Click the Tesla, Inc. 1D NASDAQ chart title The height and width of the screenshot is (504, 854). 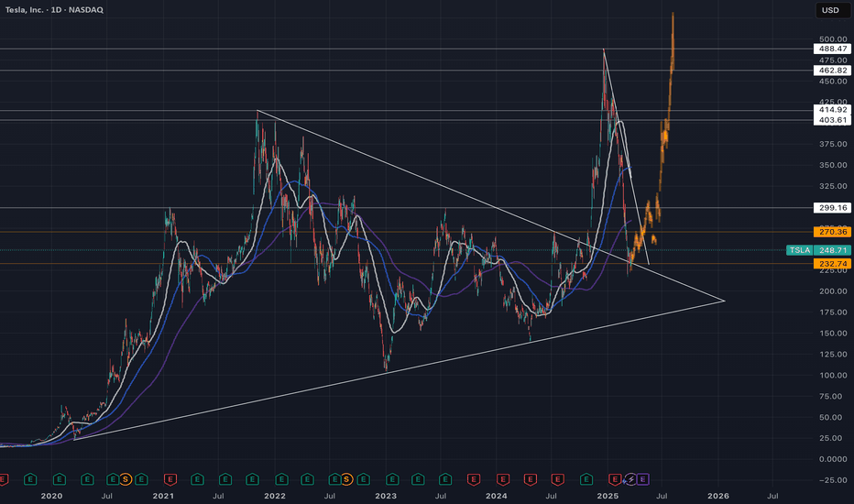54,10
